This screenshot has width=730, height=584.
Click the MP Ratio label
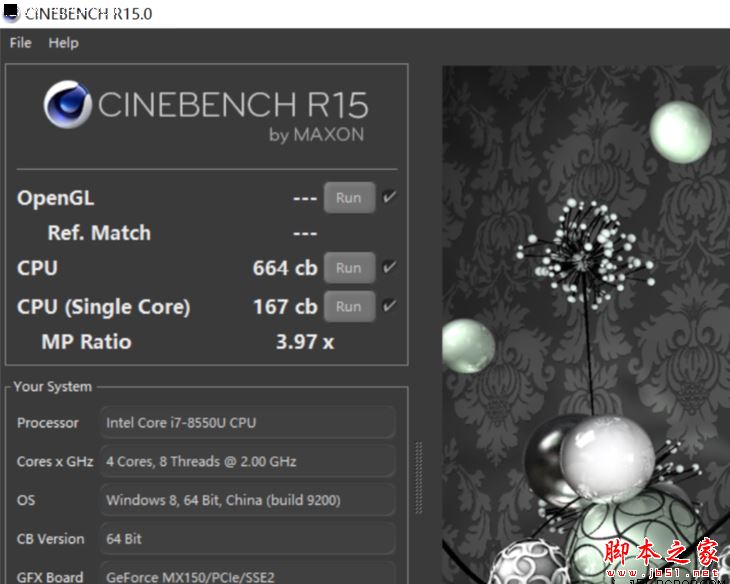[x=87, y=342]
